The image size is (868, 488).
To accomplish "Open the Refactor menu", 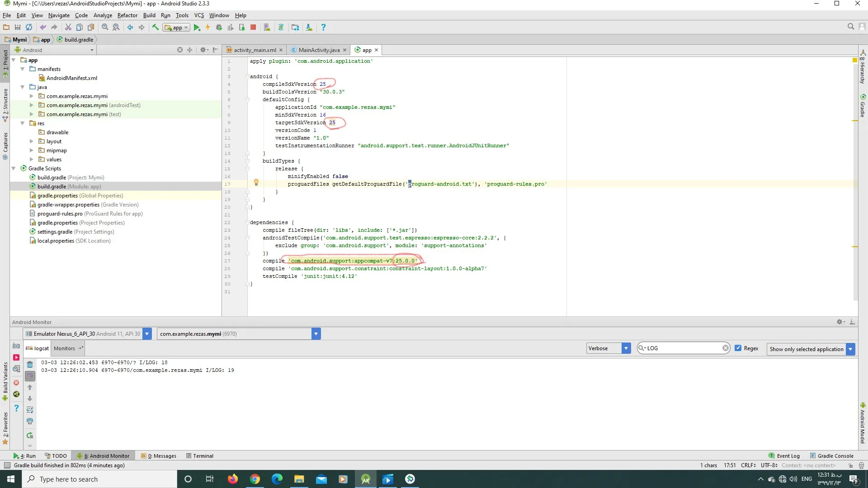I will click(x=127, y=15).
